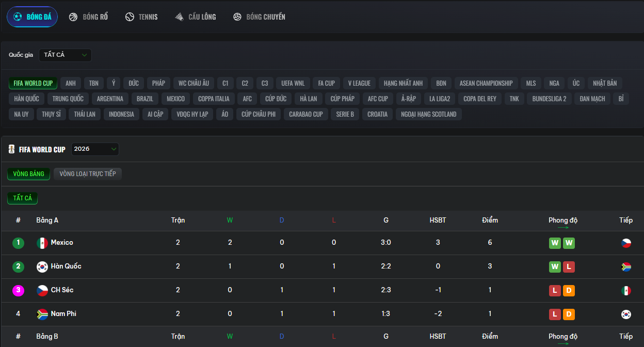The image size is (644, 347).
Task: Click the tennis ball icon
Action: (130, 17)
